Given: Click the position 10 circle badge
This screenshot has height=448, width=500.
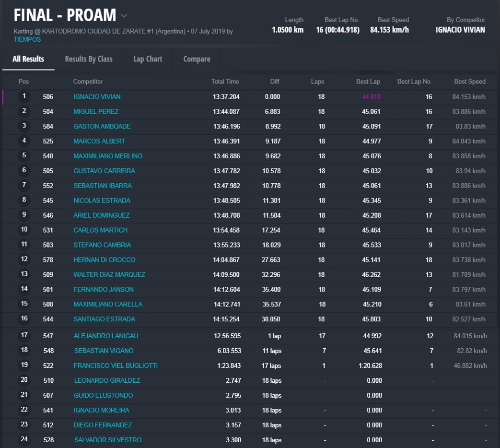Looking at the screenshot, I should 24,230.
